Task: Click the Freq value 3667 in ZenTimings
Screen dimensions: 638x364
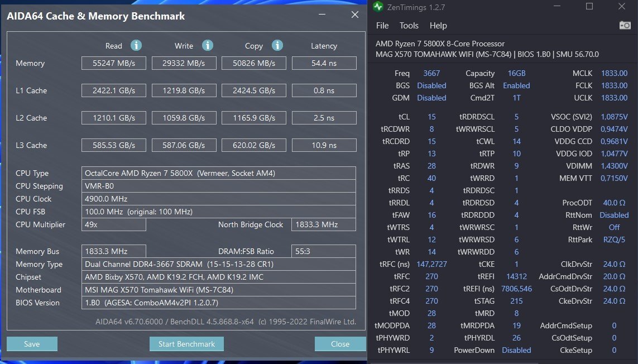Action: point(431,73)
